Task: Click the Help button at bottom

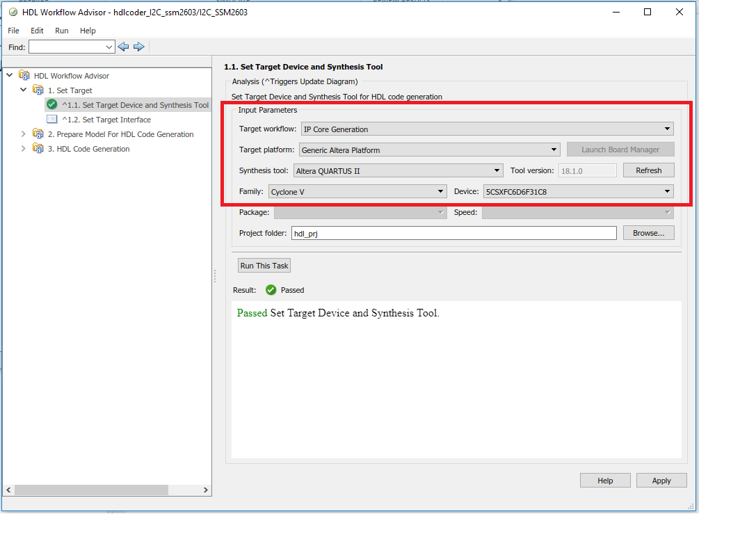Action: [x=605, y=480]
